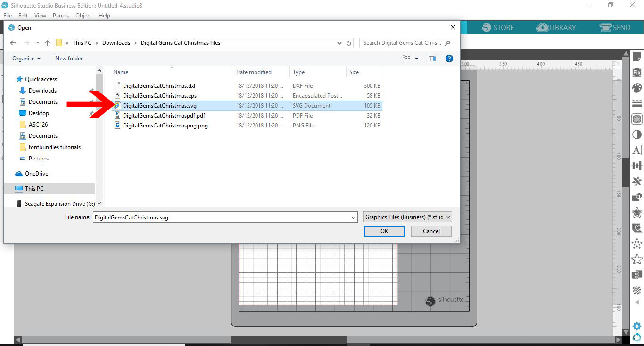The image size is (644, 346).
Task: Open the Modify shapes panel icon
Action: click(x=637, y=197)
